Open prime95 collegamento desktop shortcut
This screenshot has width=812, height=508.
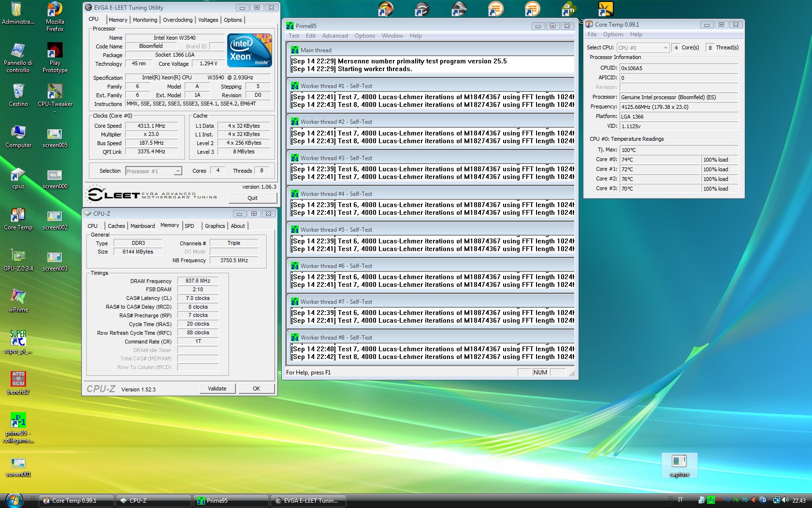coord(18,428)
